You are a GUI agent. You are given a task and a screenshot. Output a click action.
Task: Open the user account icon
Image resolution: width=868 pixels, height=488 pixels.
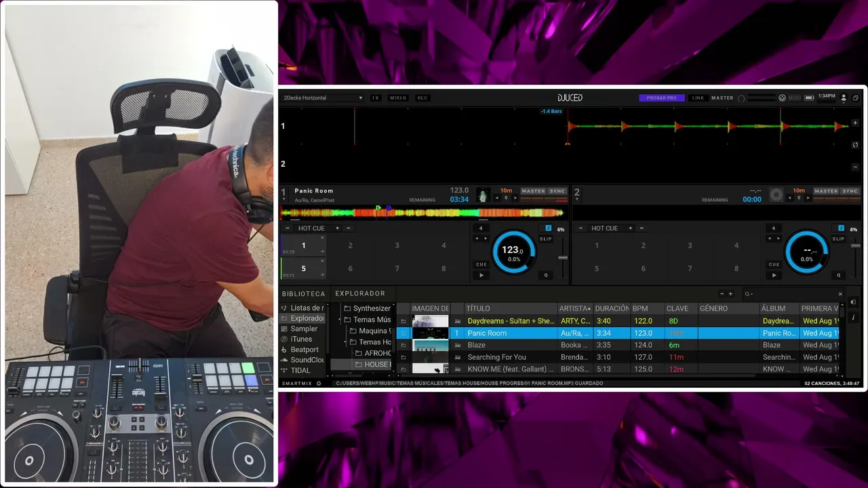[844, 98]
